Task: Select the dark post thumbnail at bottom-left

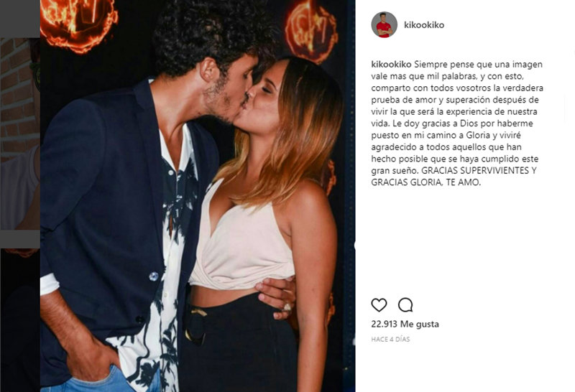Action: point(20,320)
